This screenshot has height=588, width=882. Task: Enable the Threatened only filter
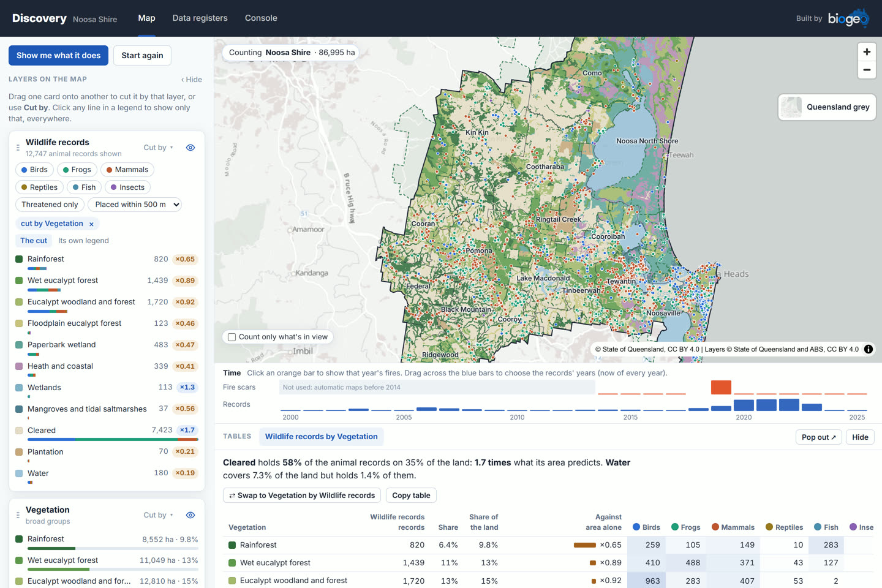pyautogui.click(x=50, y=205)
